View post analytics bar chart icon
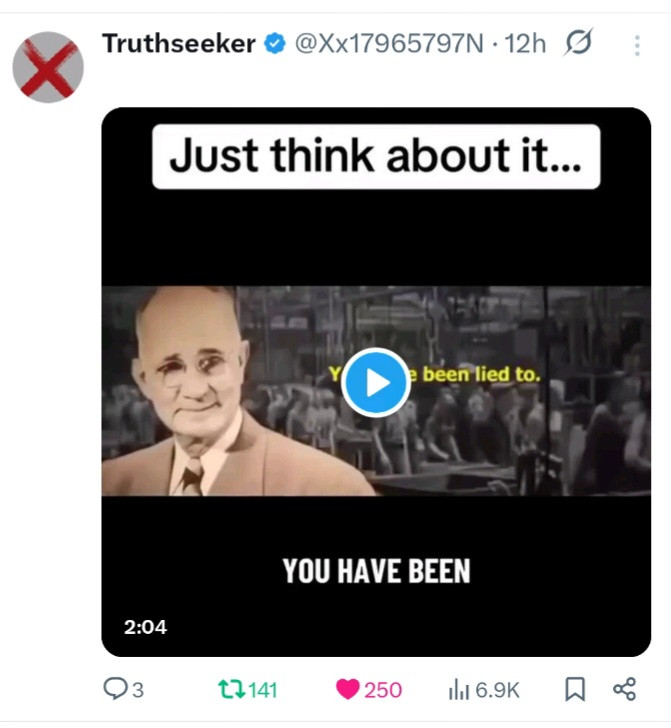The image size is (671, 728). click(x=458, y=689)
